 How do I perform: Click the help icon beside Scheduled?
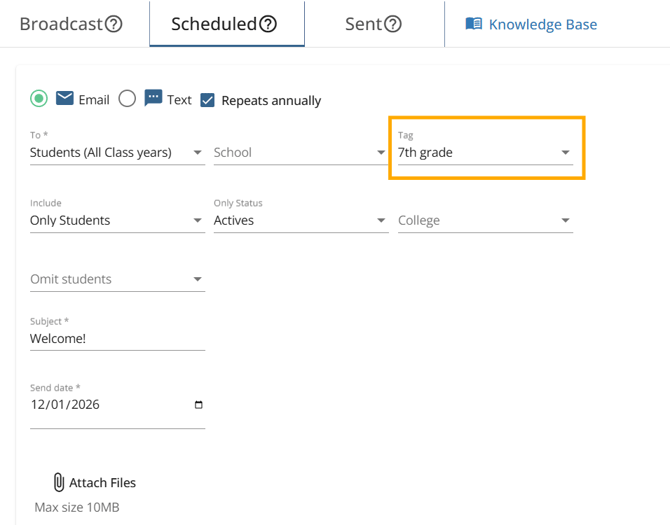pyautogui.click(x=268, y=24)
